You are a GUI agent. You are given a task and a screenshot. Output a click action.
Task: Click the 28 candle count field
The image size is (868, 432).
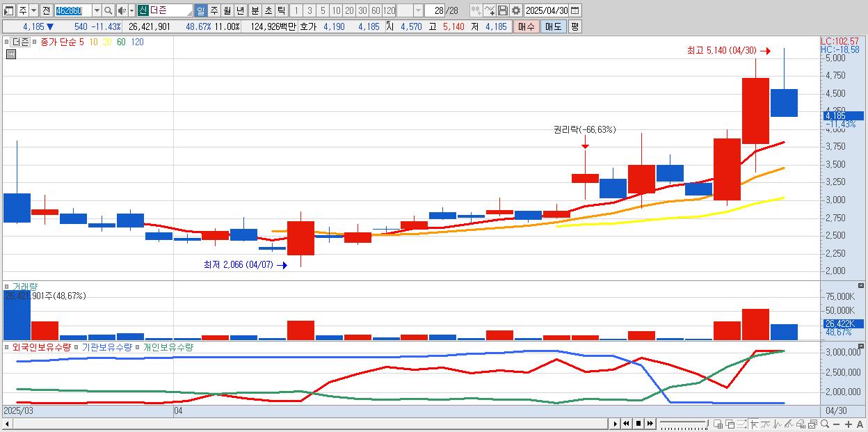[434, 10]
